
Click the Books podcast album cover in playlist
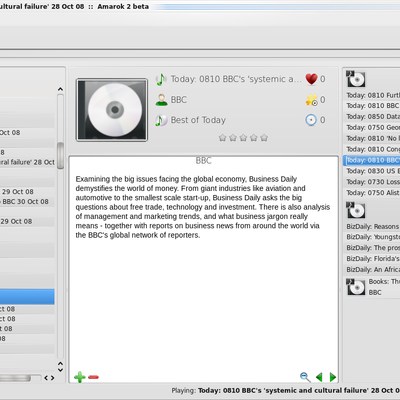coord(355,287)
